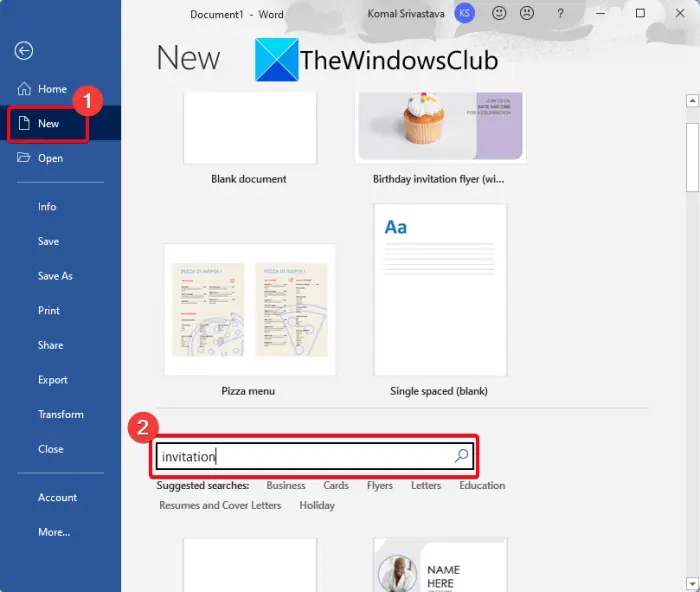Click the Open folder icon
Image resolution: width=700 pixels, height=592 pixels.
point(24,157)
